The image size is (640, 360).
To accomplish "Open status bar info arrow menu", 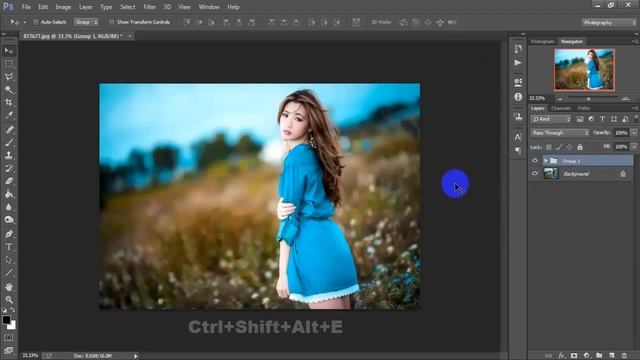I will tap(136, 356).
